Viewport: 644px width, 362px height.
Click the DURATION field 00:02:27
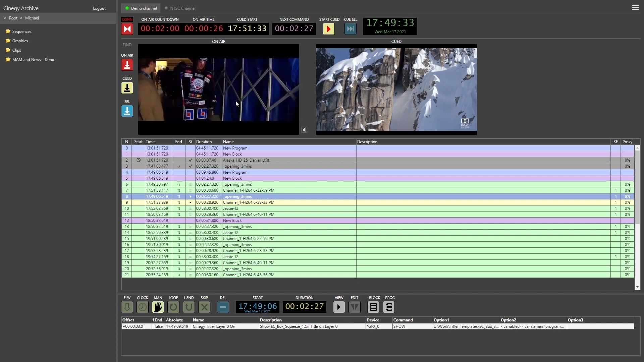pos(305,307)
